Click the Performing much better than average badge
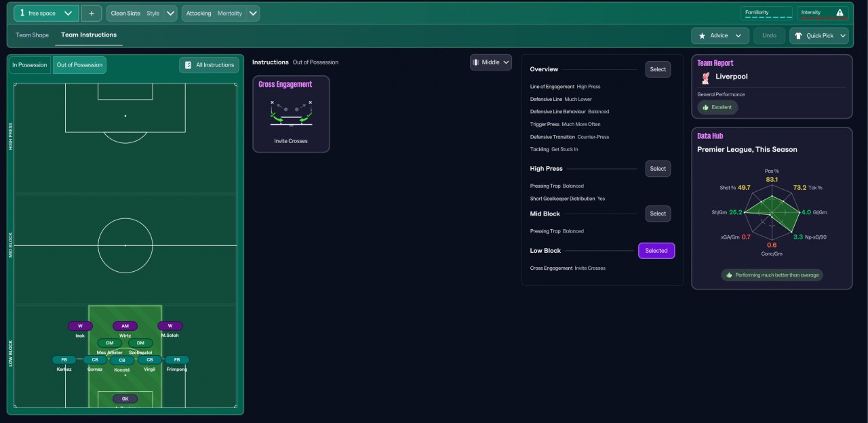The width and height of the screenshot is (868, 423). pyautogui.click(x=772, y=275)
